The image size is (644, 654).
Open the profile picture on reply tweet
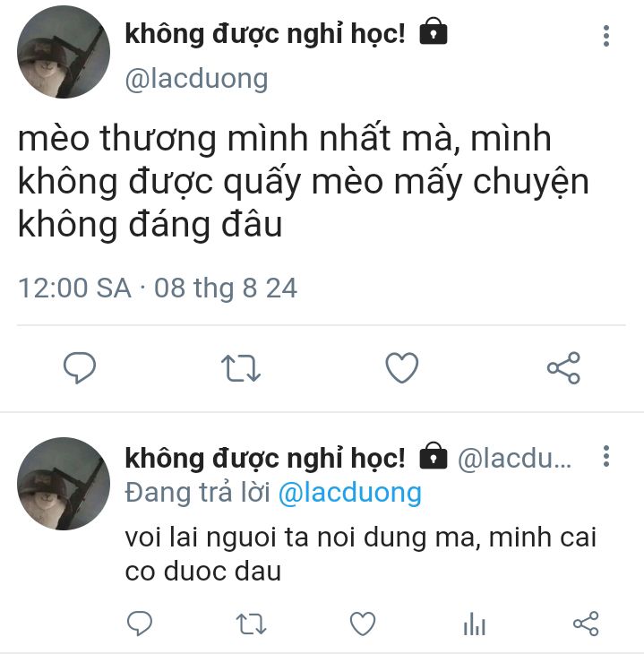[64, 484]
